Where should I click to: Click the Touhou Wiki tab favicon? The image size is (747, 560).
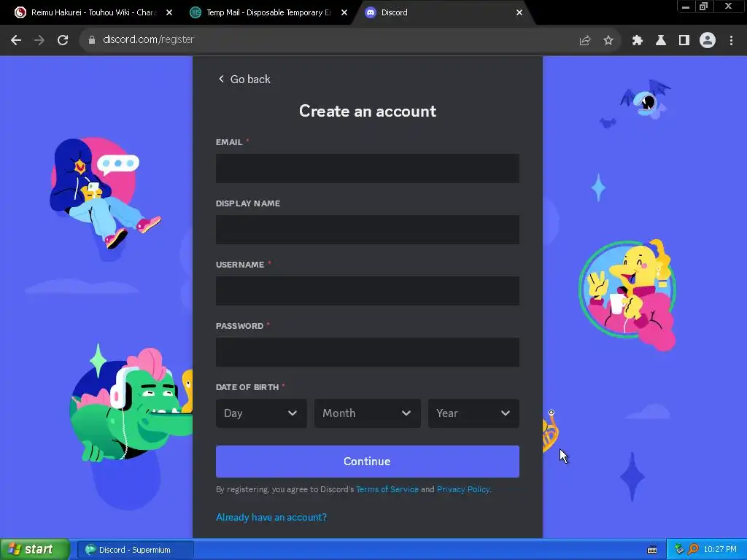[20, 12]
